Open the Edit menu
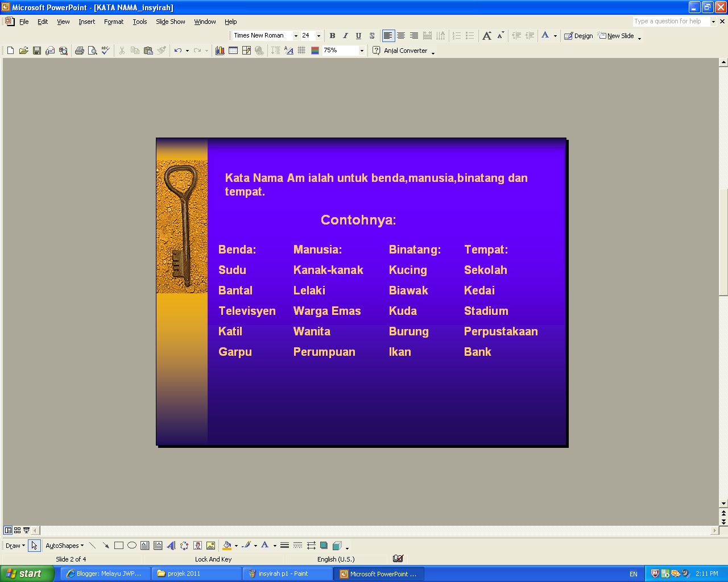Viewport: 728px width, 582px height. point(43,22)
